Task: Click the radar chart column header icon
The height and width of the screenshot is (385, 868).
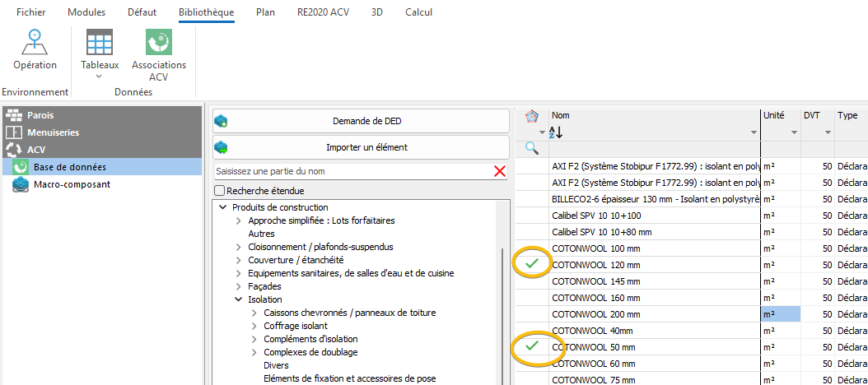Action: (x=531, y=117)
